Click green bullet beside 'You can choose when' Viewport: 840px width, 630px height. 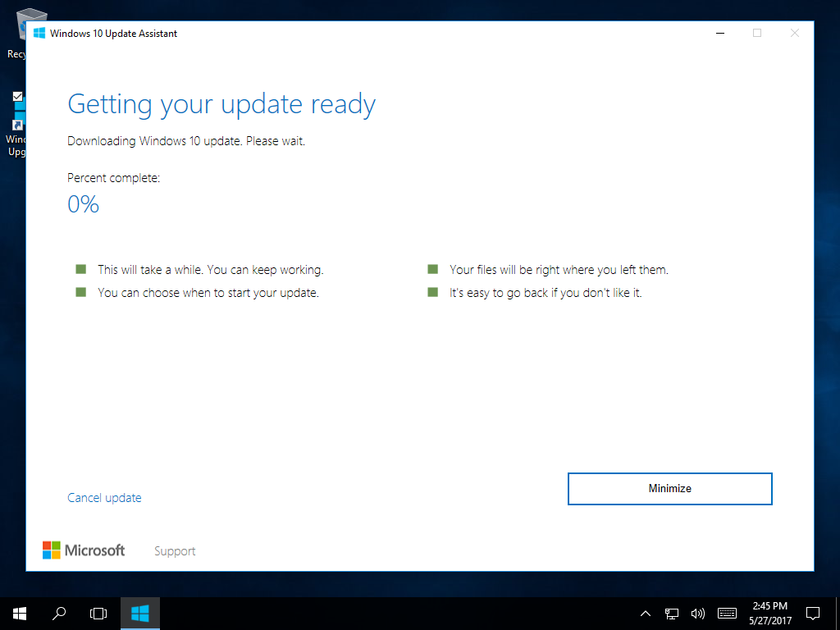tap(81, 292)
